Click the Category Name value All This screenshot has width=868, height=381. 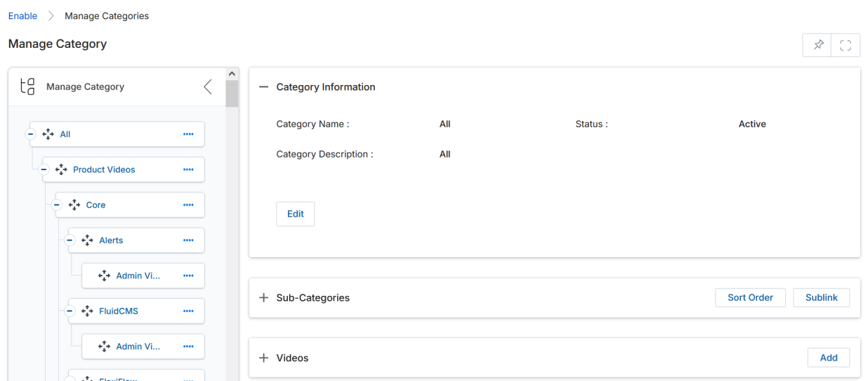pyautogui.click(x=445, y=124)
